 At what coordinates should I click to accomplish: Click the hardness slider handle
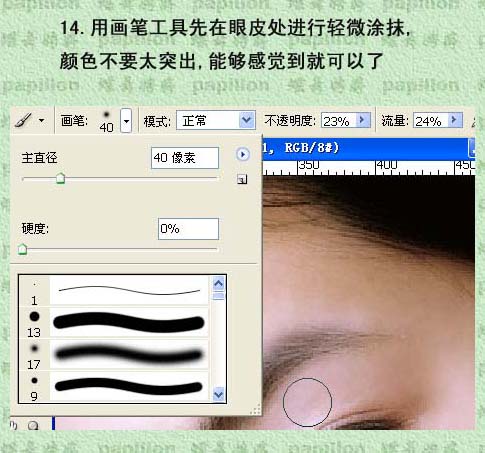pyautogui.click(x=22, y=249)
